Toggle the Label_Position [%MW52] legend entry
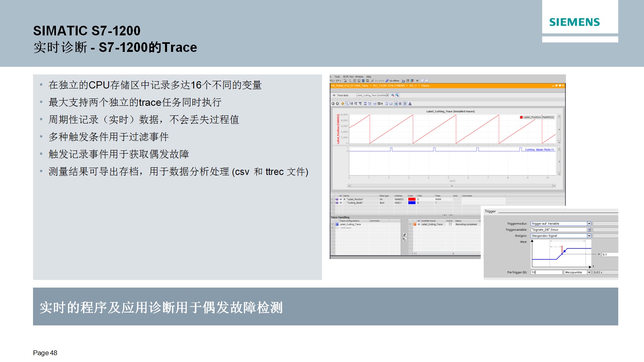 tap(537, 117)
